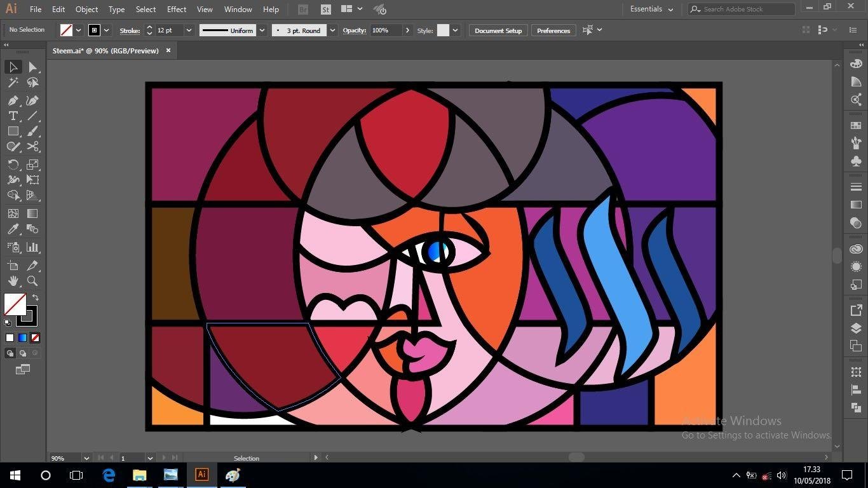This screenshot has width=868, height=488.
Task: Open the Swatches panel icon
Action: click(856, 125)
